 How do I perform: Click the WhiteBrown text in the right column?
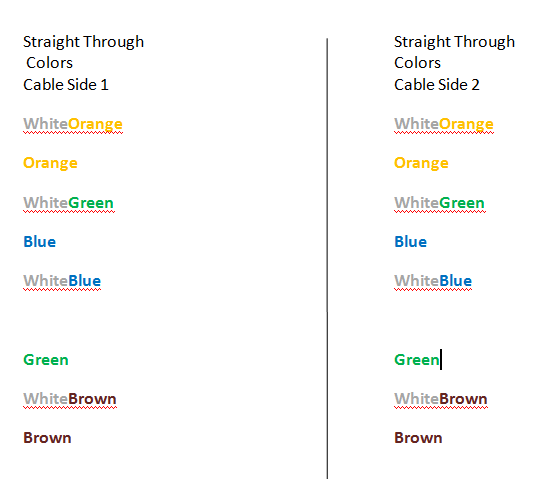point(441,399)
